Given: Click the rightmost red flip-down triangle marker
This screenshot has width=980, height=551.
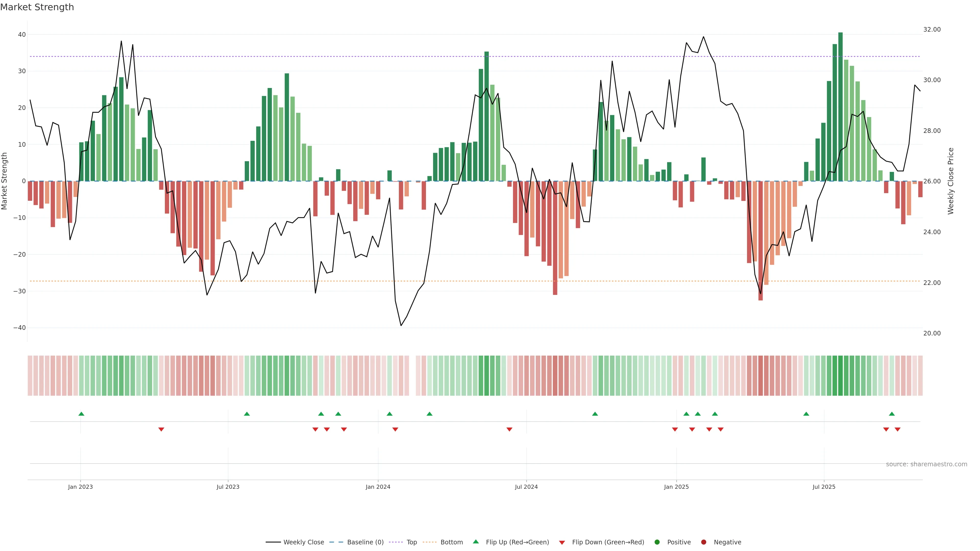Looking at the screenshot, I should (898, 429).
